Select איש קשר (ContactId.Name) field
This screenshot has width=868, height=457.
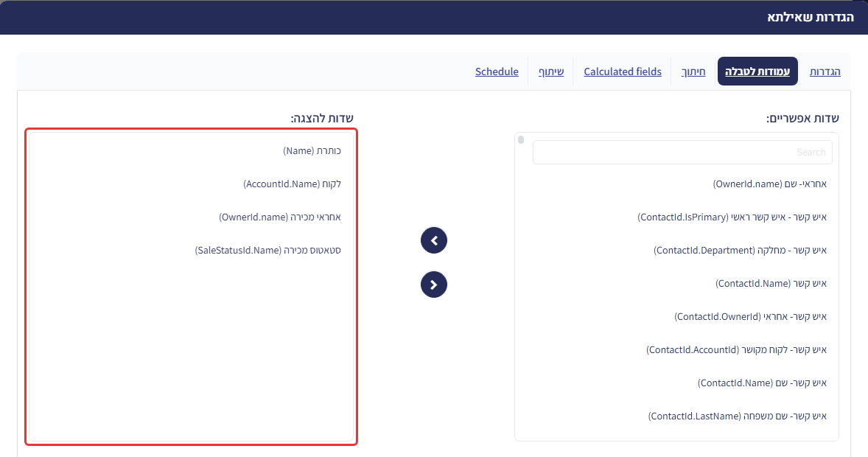point(771,284)
